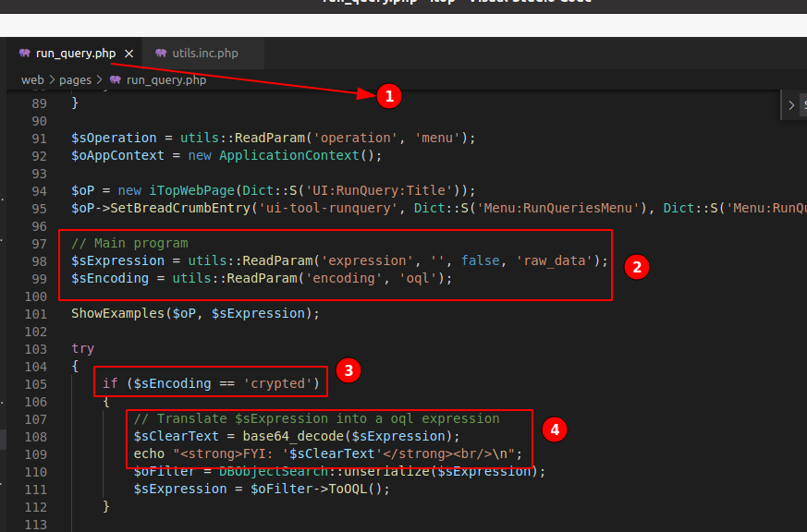Open the 'web' breadcrumb dropdown

(x=32, y=79)
